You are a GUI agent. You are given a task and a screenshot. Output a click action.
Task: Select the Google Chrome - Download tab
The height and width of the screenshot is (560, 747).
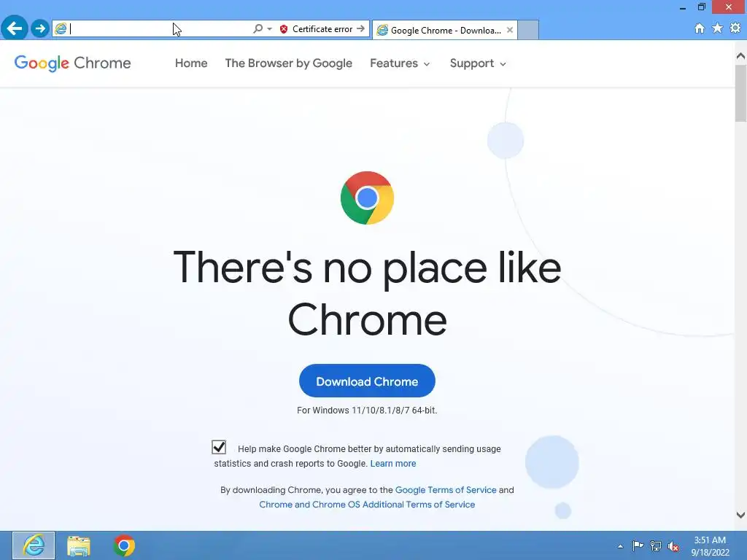pyautogui.click(x=445, y=30)
